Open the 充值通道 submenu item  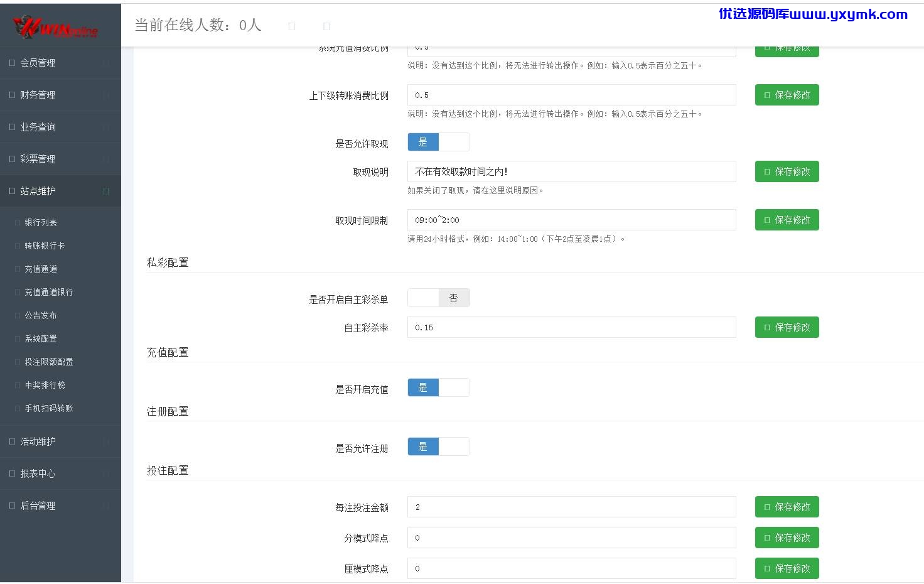pos(41,269)
